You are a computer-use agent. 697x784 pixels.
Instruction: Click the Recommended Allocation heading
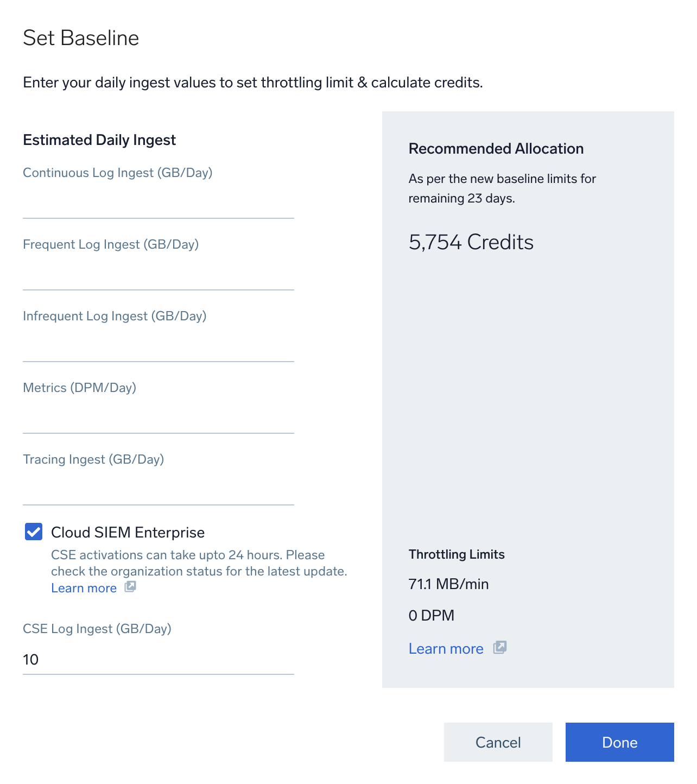496,149
